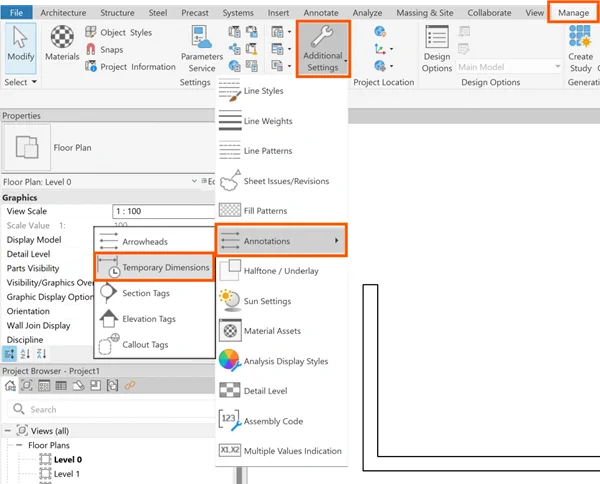This screenshot has width=600, height=484.
Task: Open the Materials browser
Action: 62,43
